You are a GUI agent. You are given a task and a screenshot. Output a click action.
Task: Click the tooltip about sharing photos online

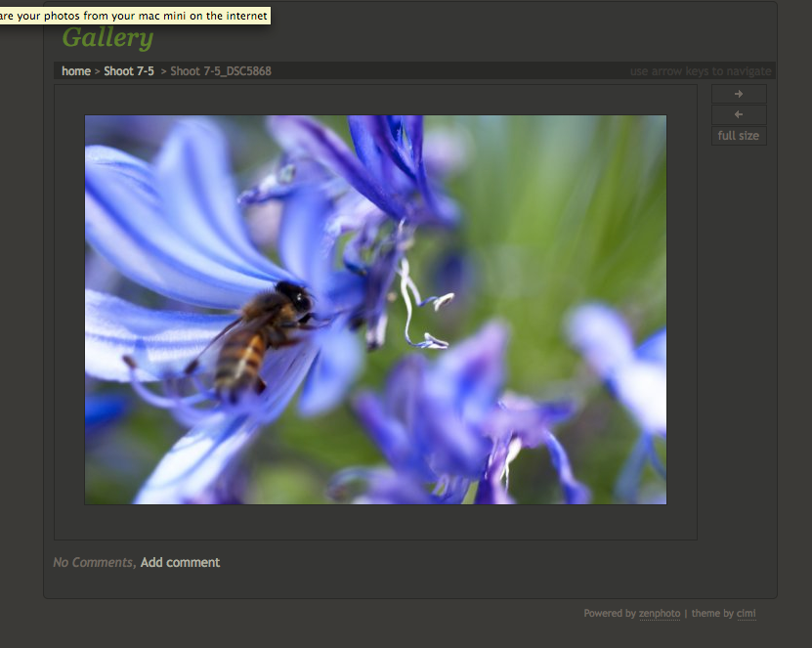point(134,16)
